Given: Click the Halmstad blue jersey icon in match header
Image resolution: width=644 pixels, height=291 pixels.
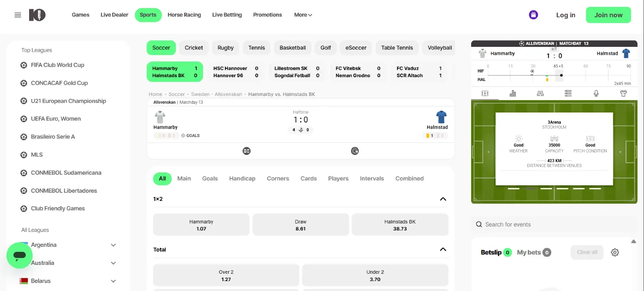Looking at the screenshot, I should [x=441, y=117].
